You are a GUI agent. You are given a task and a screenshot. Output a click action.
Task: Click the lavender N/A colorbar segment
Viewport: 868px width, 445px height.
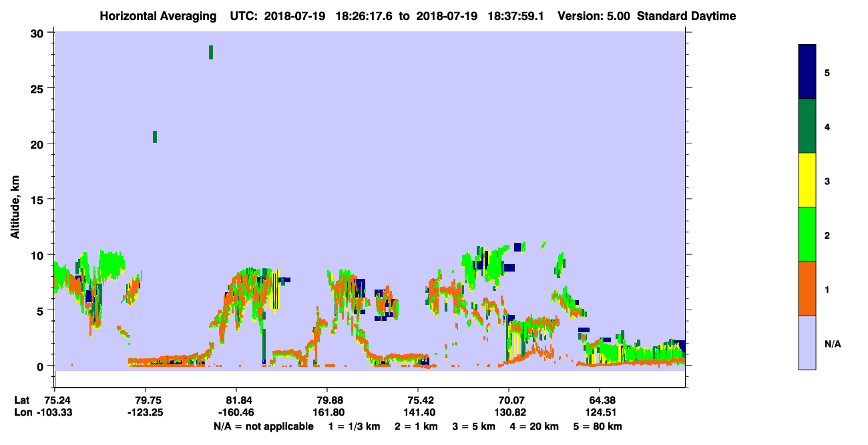807,342
